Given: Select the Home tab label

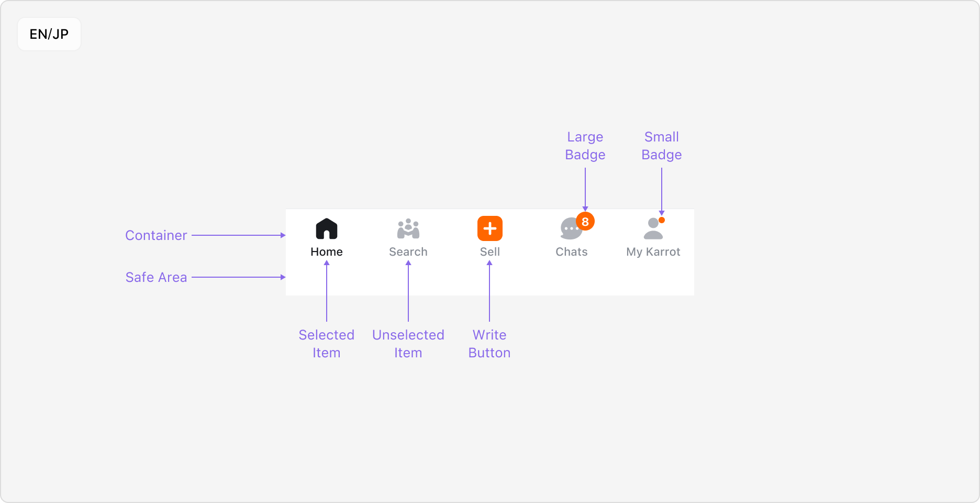Looking at the screenshot, I should tap(326, 252).
